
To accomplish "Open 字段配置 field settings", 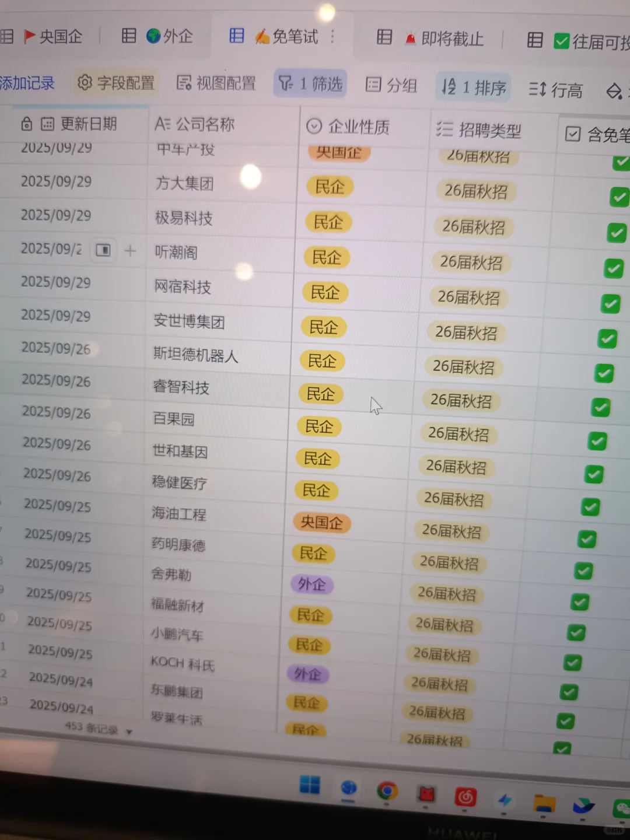I will pyautogui.click(x=116, y=83).
